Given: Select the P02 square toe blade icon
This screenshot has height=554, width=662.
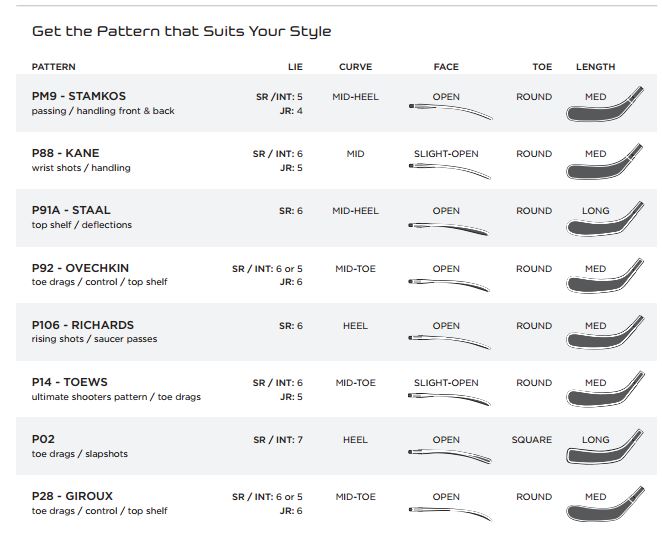Looking at the screenshot, I should pyautogui.click(x=605, y=447).
